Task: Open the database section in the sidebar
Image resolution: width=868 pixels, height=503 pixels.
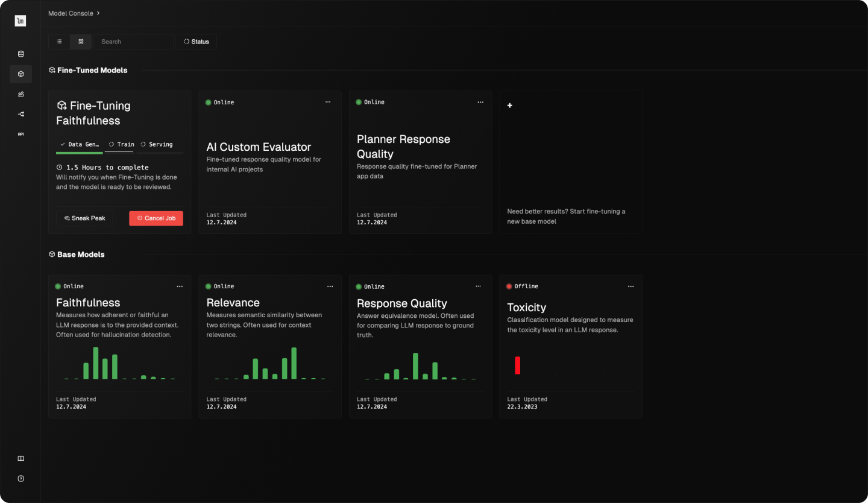Action: coord(20,54)
